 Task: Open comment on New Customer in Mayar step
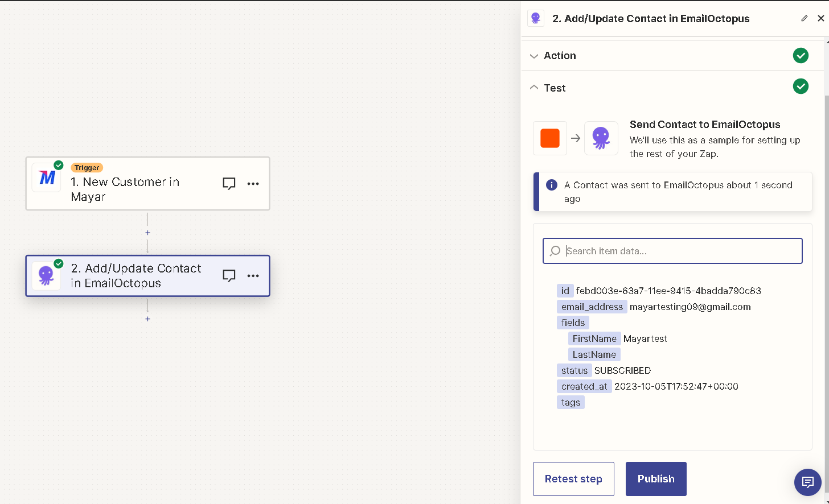point(229,184)
